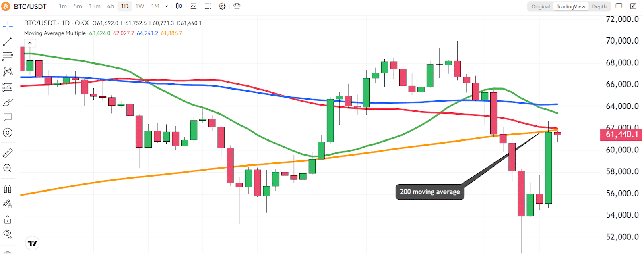Select the trend line drawing tool
644x254 pixels.
8,41
